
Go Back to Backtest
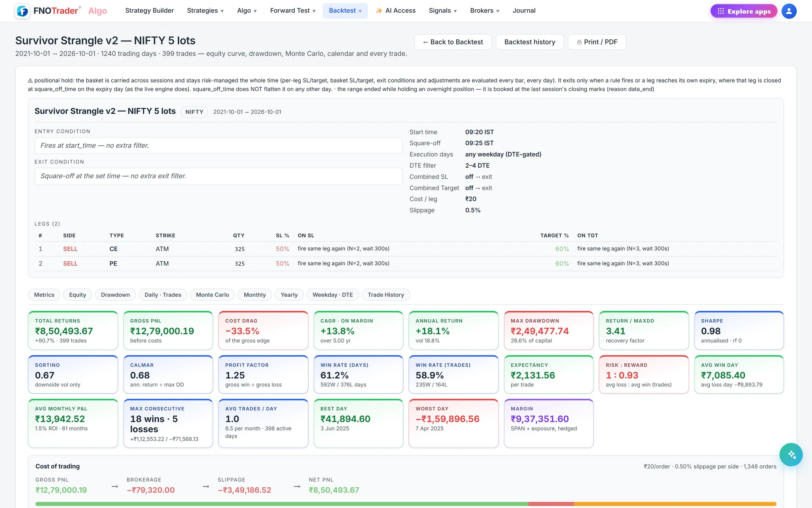click(x=453, y=42)
